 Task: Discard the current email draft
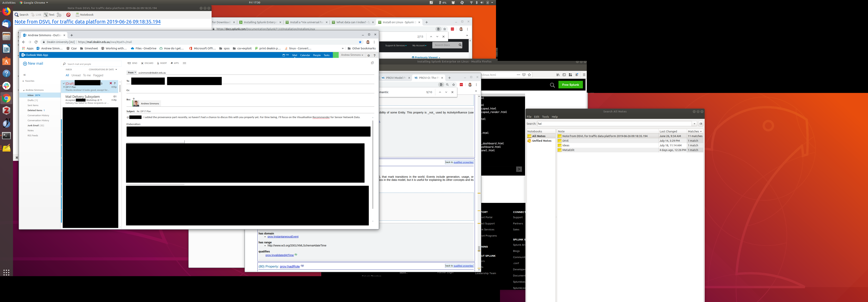147,63
